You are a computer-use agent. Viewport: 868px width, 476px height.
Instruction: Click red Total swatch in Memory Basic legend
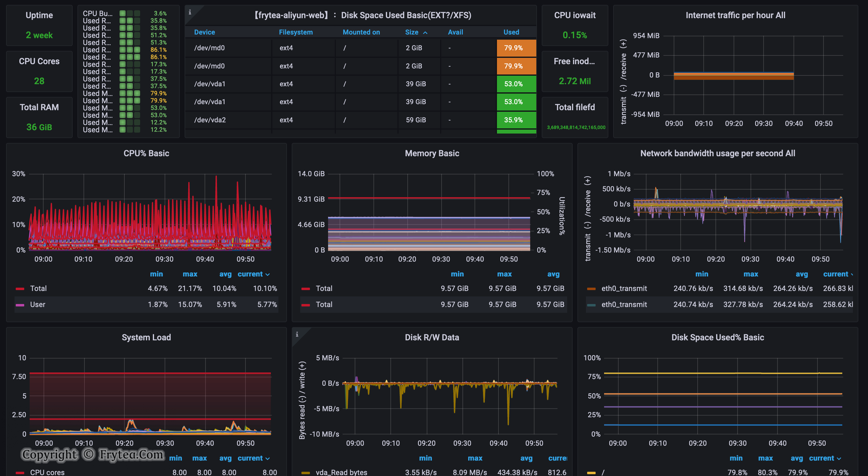[305, 289]
